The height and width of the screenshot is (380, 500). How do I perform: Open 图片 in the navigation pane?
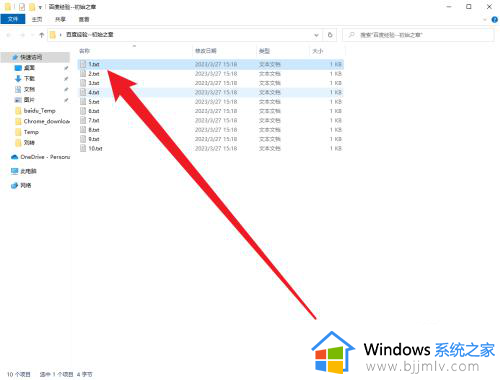tap(29, 100)
